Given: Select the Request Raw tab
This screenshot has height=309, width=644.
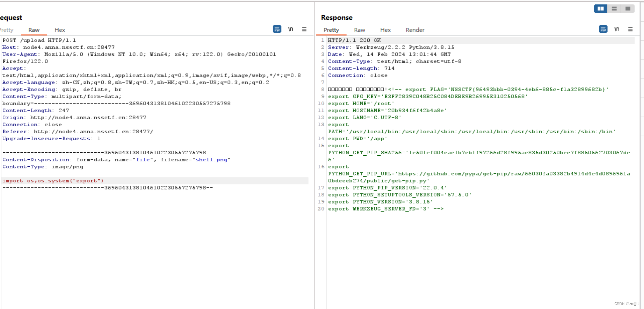Looking at the screenshot, I should click(34, 30).
